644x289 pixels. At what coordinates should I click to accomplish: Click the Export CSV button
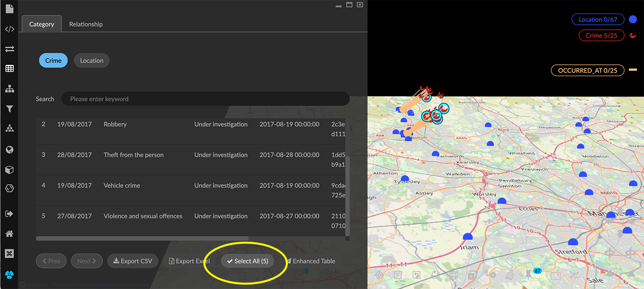[x=133, y=261]
